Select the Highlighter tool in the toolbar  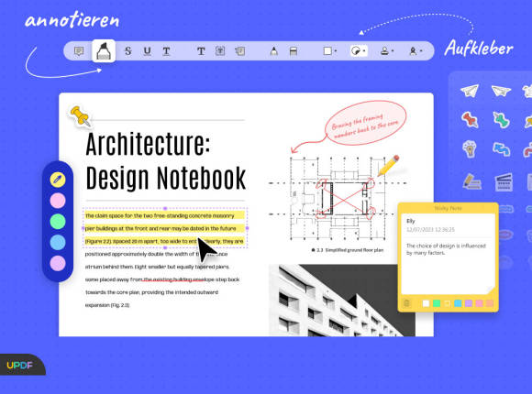click(104, 51)
